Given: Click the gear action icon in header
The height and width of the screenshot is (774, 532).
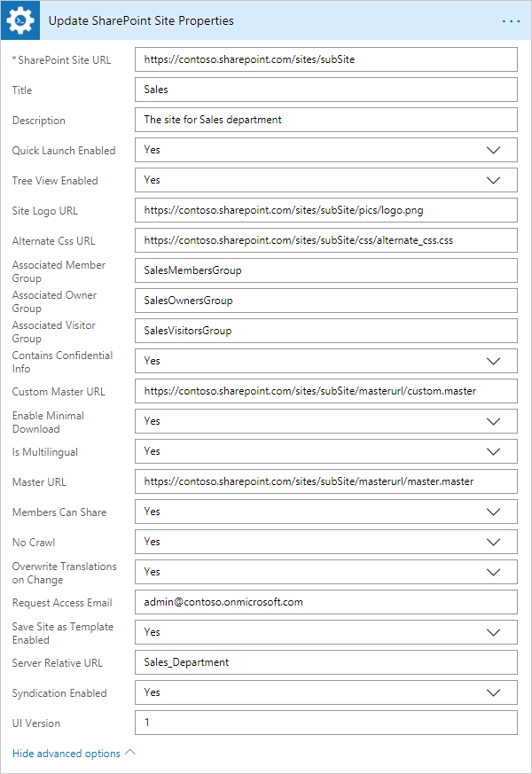Looking at the screenshot, I should pos(20,20).
